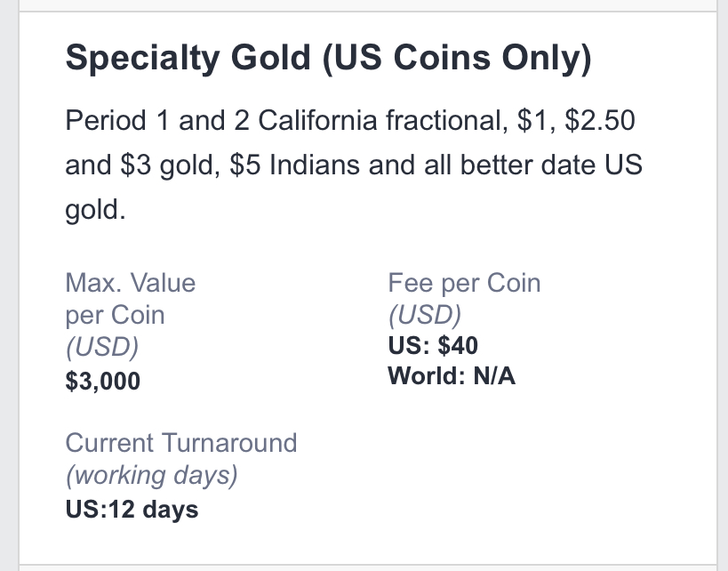Screen dimensions: 728x571
Task: Click the $2.50 text in description
Action: tap(600, 120)
